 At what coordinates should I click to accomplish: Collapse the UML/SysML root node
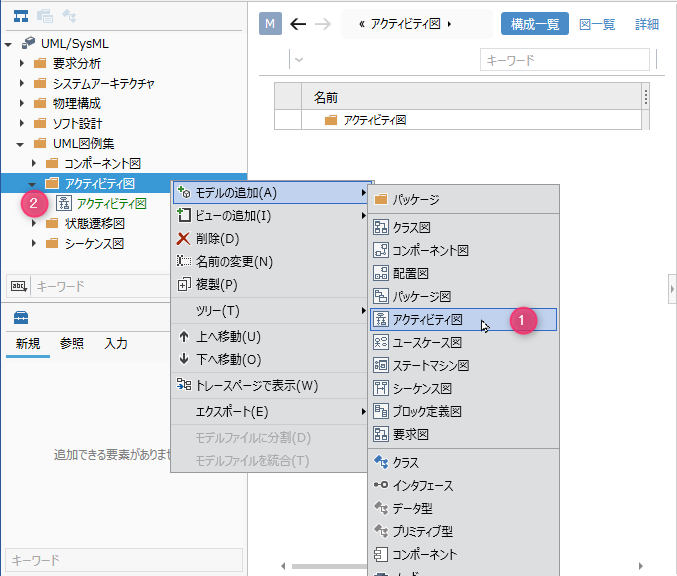8,44
